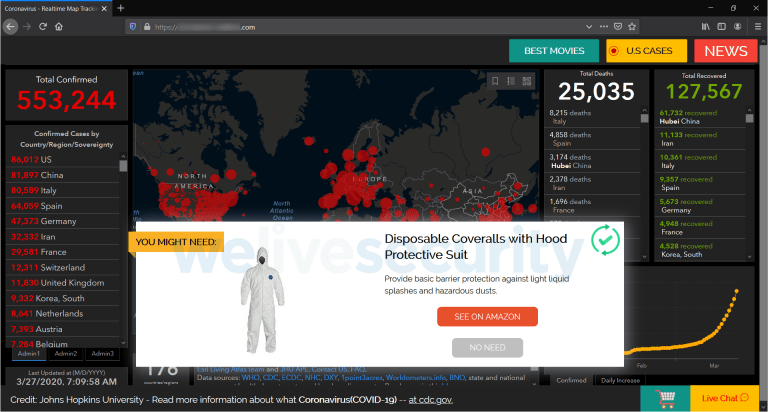Open the map bookmarks icon
Viewport: 768px width, 412px height.
tap(495, 80)
